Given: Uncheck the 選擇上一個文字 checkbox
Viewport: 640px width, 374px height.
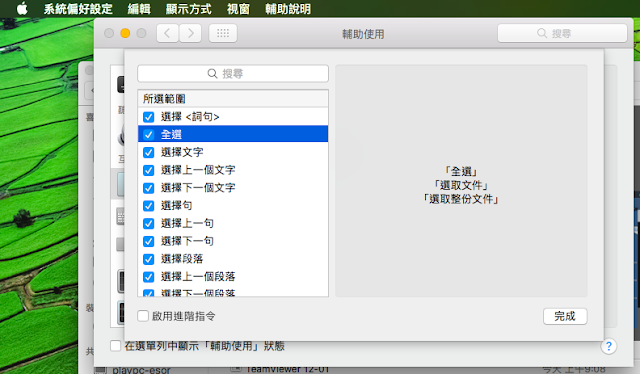Looking at the screenshot, I should click(149, 170).
